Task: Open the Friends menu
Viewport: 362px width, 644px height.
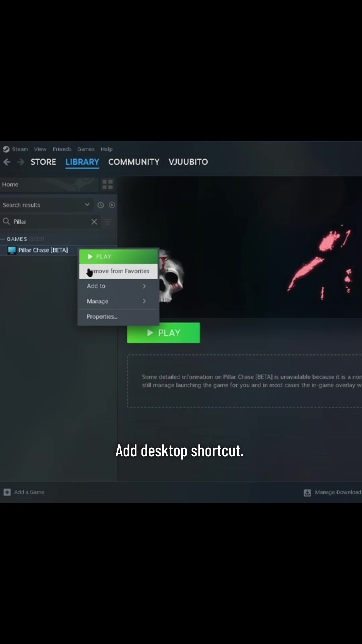Action: (62, 149)
